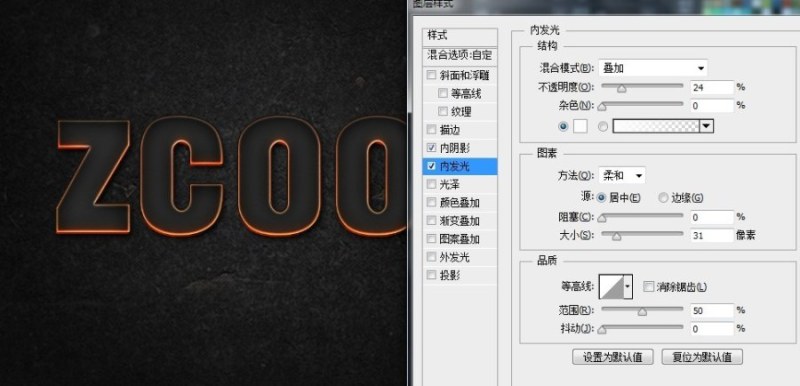Screen dimensions: 800x386
Task: Open the 样式 styles list
Action: click(x=460, y=36)
